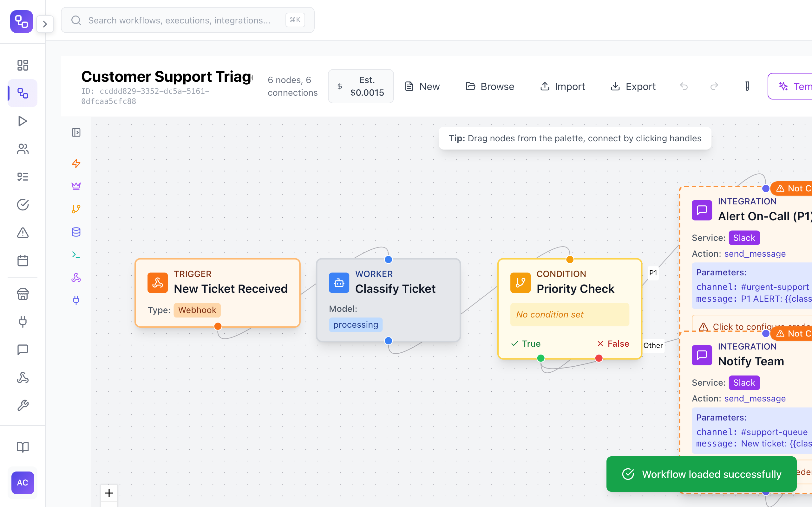The height and width of the screenshot is (507, 812).
Task: Open the marketplace store icon in the sidebar
Action: coord(23,294)
